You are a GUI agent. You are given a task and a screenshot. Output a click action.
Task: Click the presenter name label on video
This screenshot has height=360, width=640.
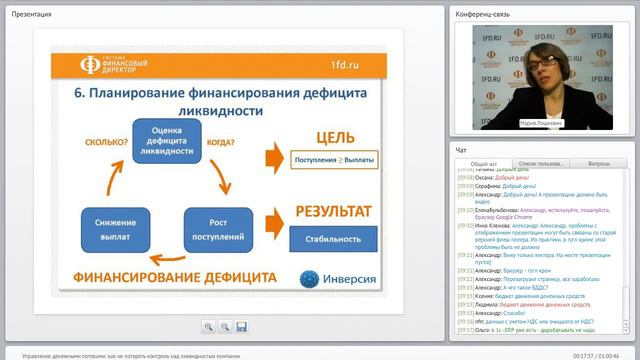pos(541,123)
